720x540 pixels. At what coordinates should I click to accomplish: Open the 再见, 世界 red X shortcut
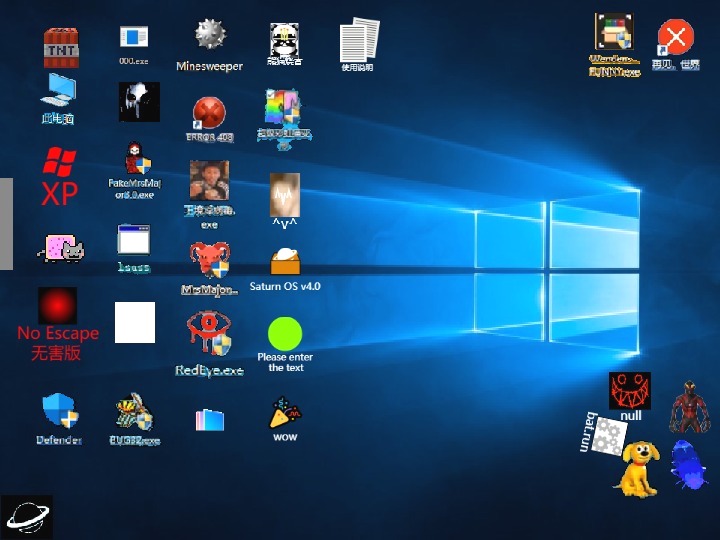pos(675,38)
